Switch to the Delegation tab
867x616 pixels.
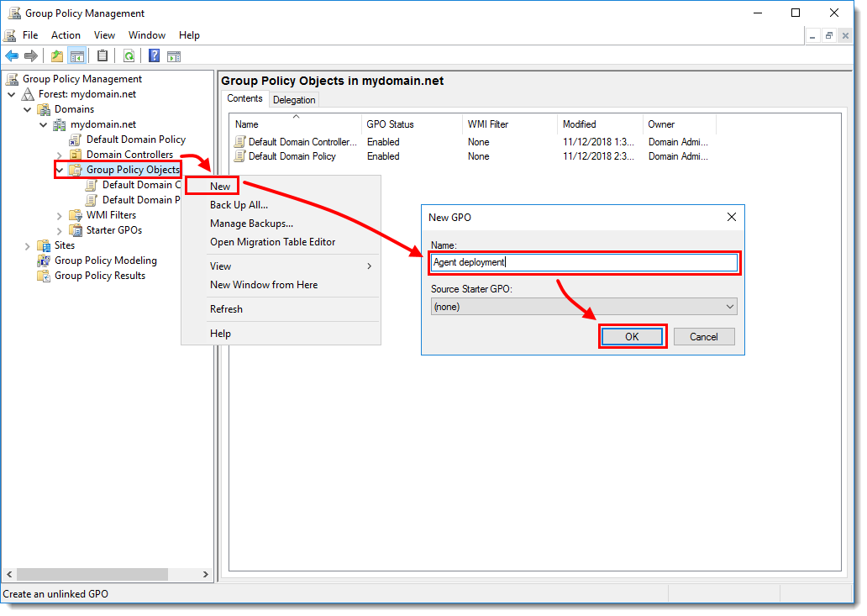click(294, 100)
